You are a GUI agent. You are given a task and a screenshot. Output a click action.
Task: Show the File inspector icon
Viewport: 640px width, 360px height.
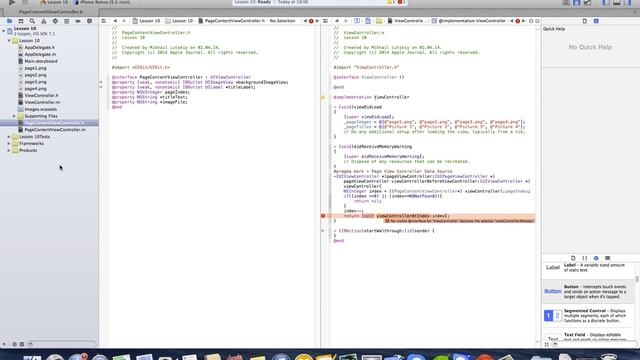pos(584,21)
